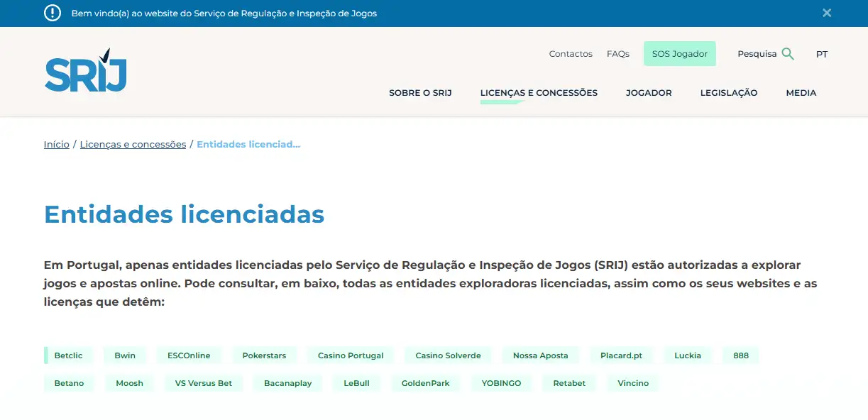Viewport: 868px width, 420px height.
Task: Select the GoldenPark tag
Action: click(426, 383)
